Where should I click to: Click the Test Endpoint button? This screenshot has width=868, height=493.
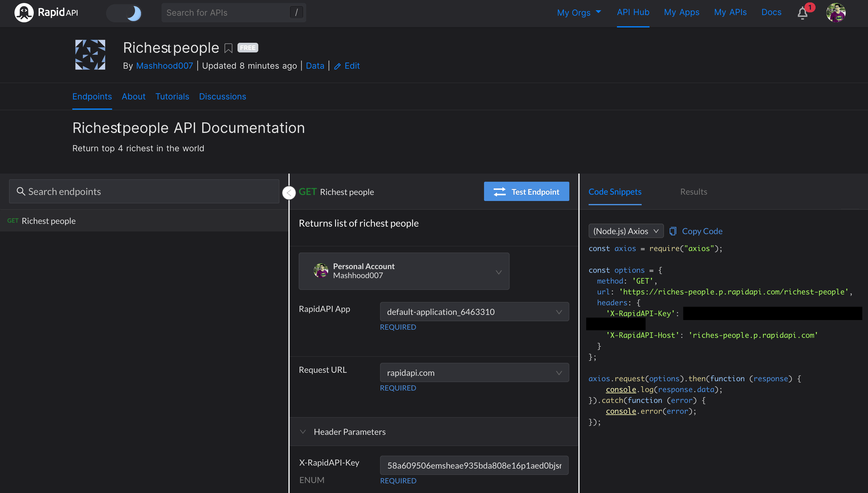tap(527, 191)
